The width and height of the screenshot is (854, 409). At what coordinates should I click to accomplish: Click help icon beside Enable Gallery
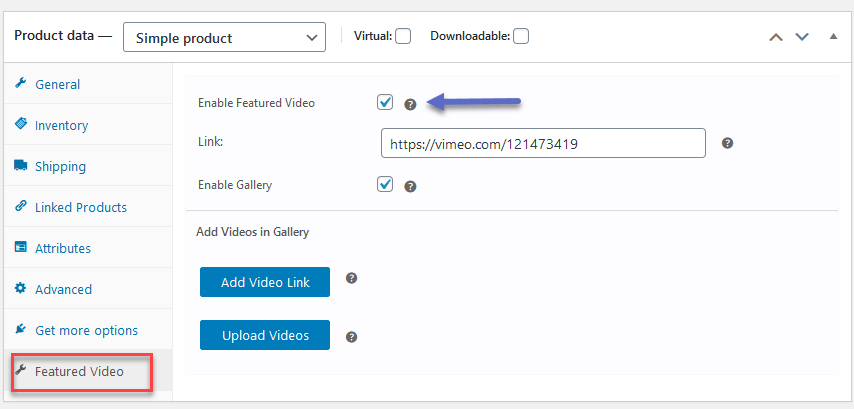pos(410,187)
